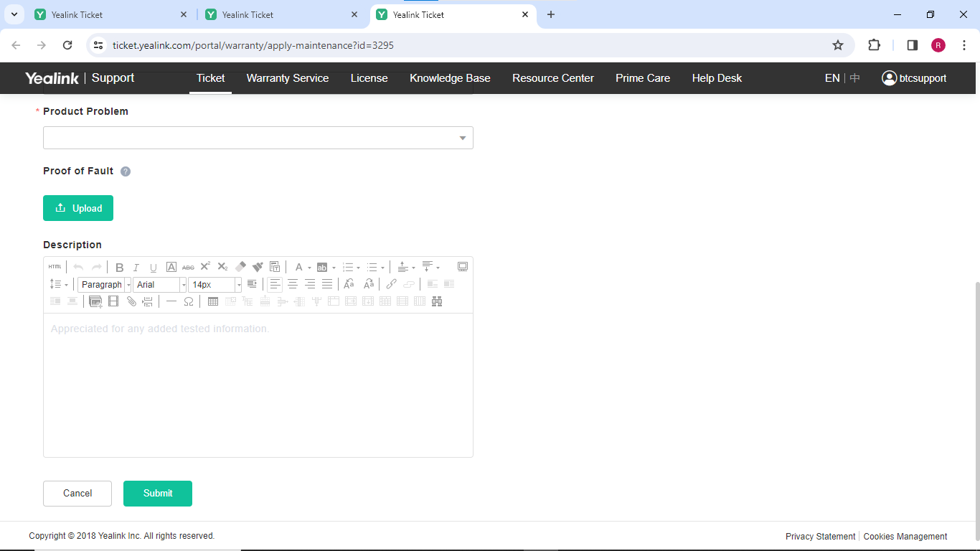
Task: Open search and replace binoculars icon
Action: (x=437, y=301)
